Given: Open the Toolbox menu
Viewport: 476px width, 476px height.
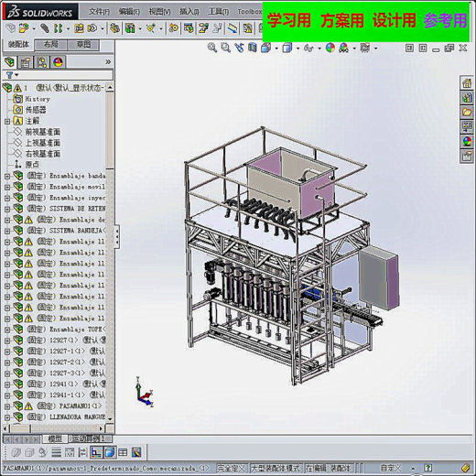Looking at the screenshot, I should click(x=250, y=12).
